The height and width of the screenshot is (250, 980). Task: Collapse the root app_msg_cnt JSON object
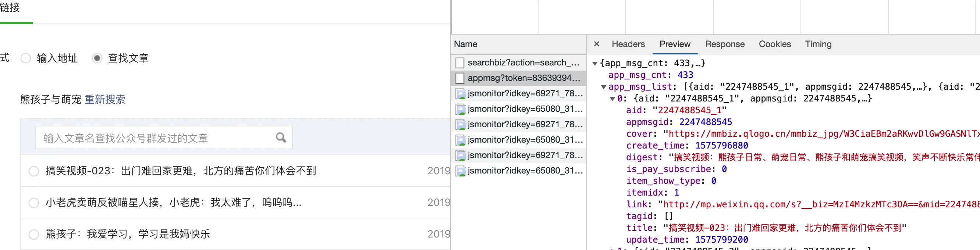pos(595,64)
